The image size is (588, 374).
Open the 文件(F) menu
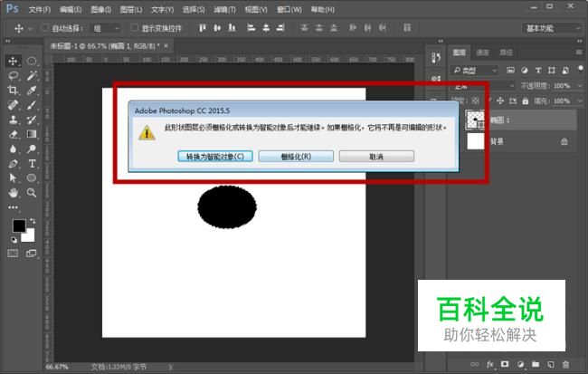(x=40, y=9)
